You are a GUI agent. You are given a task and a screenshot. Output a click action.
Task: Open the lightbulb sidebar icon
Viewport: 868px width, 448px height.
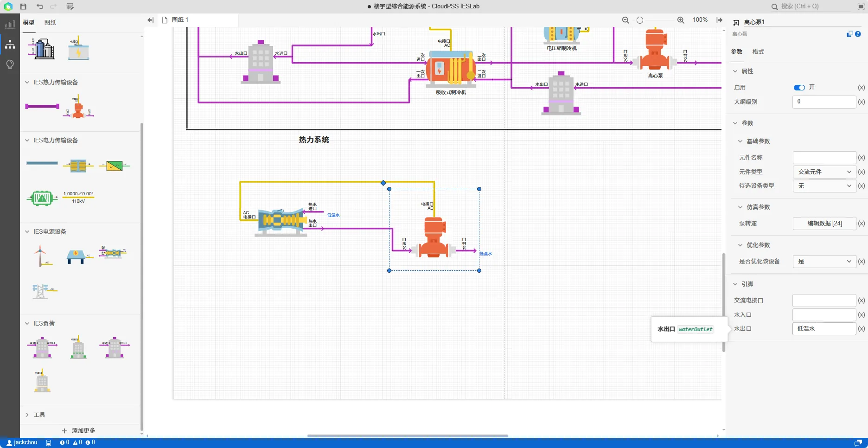[x=10, y=64]
